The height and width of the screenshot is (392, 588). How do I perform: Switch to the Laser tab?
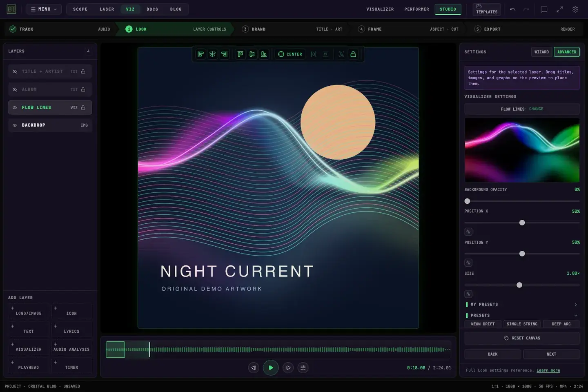107,9
